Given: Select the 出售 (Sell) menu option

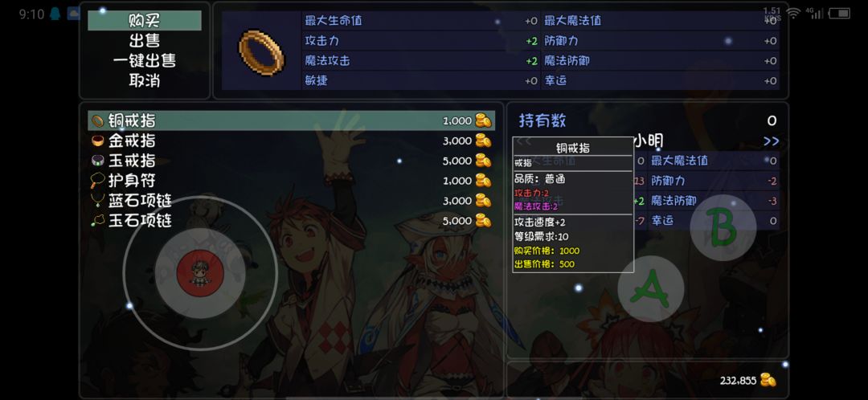Looking at the screenshot, I should point(145,41).
